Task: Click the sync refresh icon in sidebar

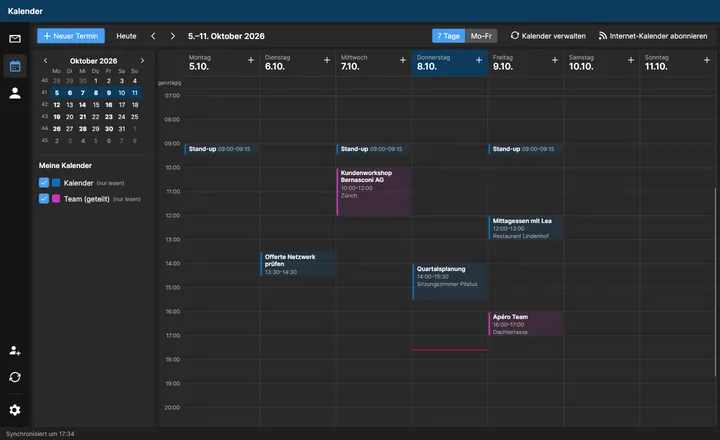Action: coord(15,377)
